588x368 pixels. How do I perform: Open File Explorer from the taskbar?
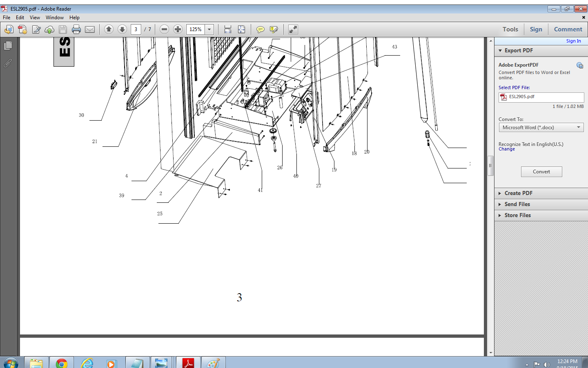[x=36, y=363]
